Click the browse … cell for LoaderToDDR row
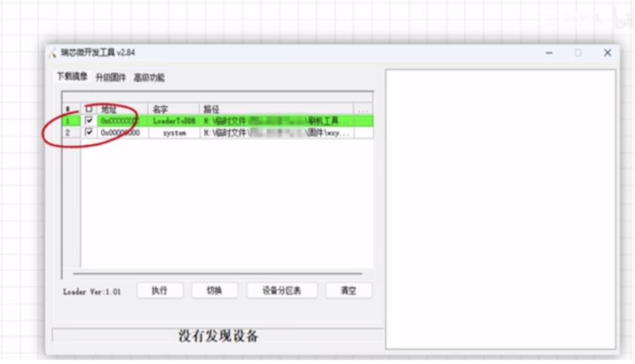This screenshot has height=364, width=635. tap(363, 121)
